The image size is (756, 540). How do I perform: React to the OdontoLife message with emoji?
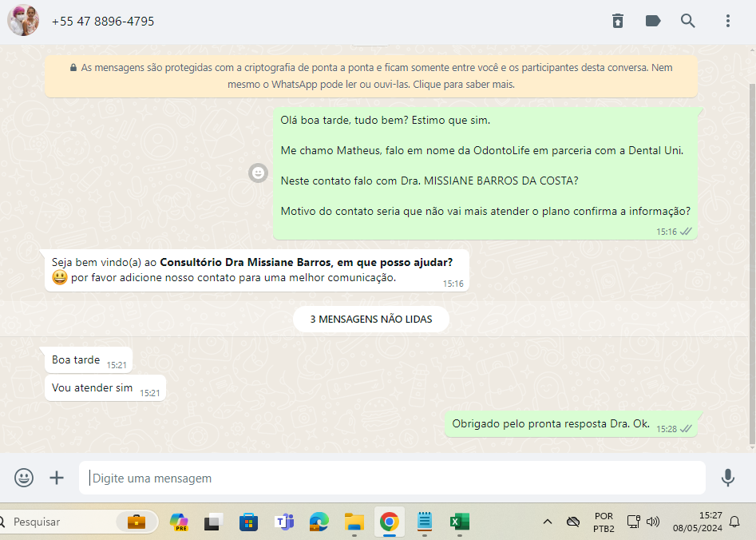click(258, 173)
